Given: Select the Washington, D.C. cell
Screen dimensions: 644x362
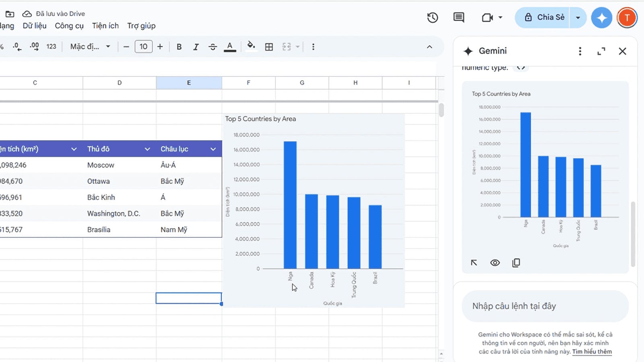Looking at the screenshot, I should 120,213.
